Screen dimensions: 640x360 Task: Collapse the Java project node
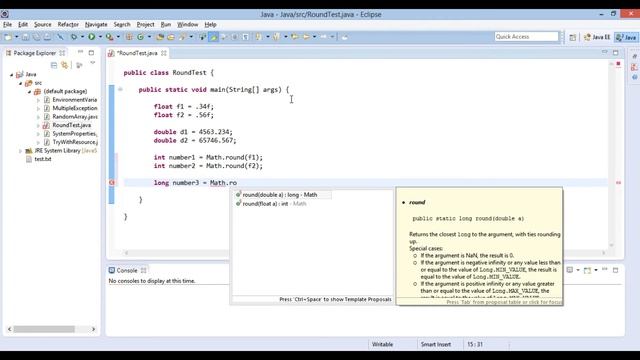pos(11,75)
